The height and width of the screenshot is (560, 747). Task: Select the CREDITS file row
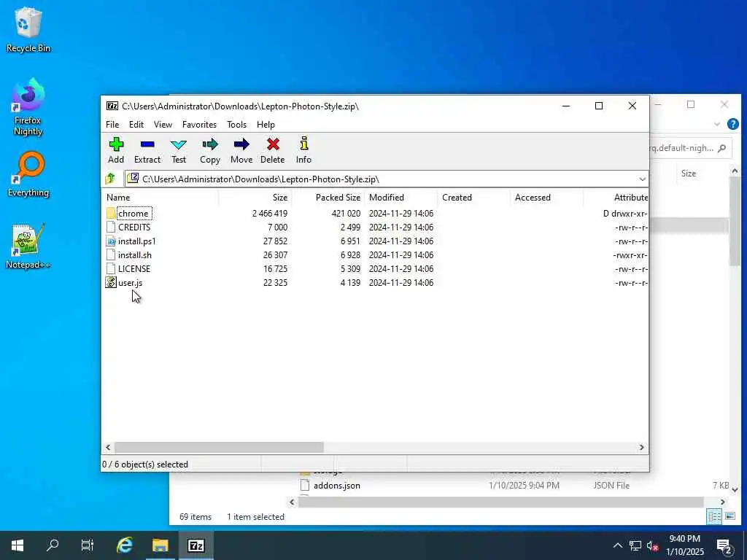(x=376, y=227)
